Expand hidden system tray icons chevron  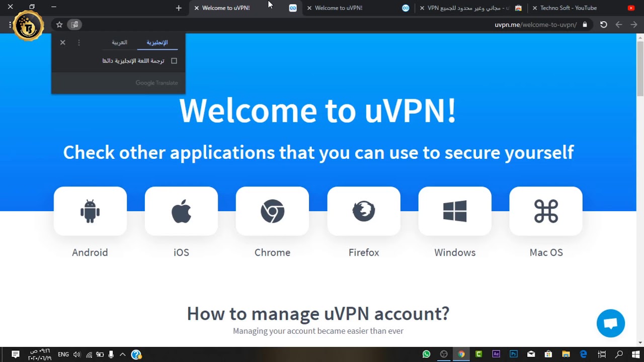click(x=122, y=354)
